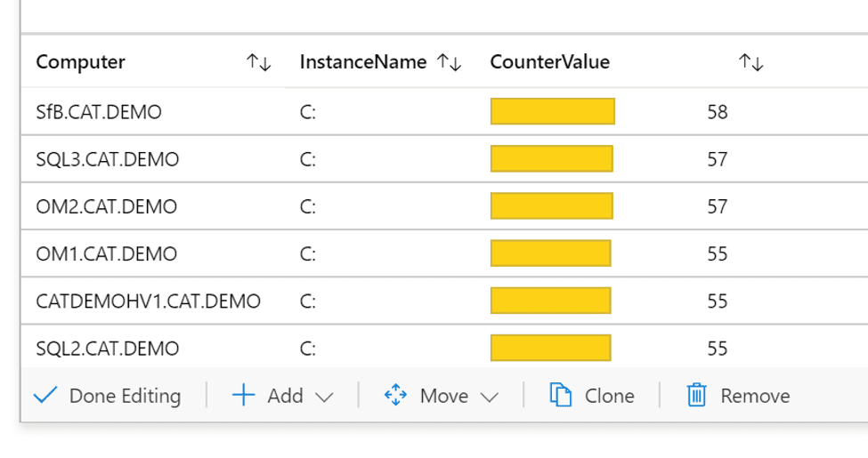The width and height of the screenshot is (868, 458).
Task: Sort by InstanceName column arrows
Action: point(449,62)
